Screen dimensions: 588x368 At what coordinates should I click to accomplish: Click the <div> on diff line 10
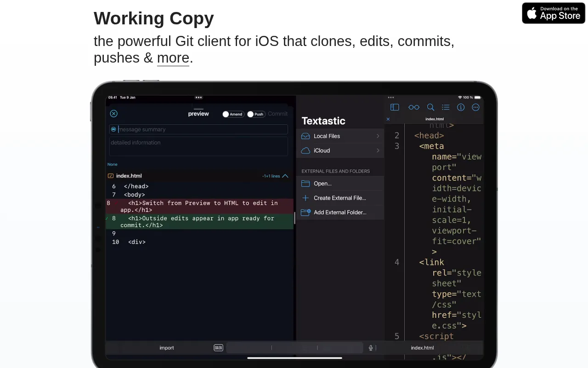[137, 242]
